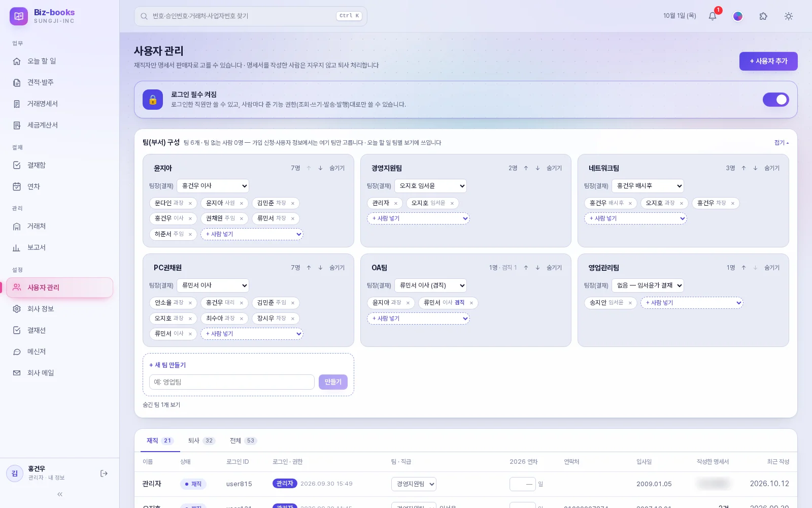Open 거래명세서 in the sidebar

tap(60, 104)
